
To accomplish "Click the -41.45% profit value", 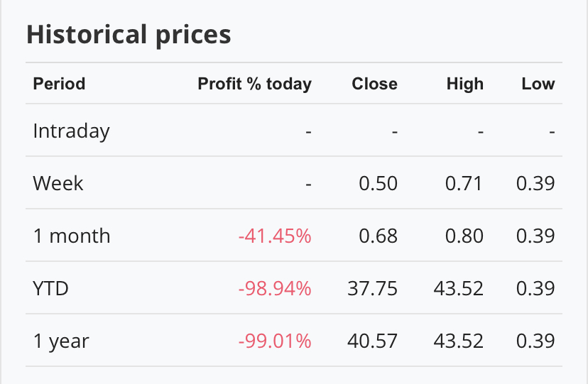I will coord(275,236).
